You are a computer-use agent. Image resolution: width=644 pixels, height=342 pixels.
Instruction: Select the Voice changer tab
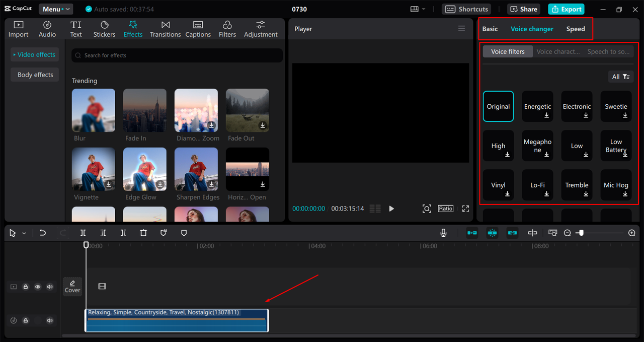click(x=532, y=29)
